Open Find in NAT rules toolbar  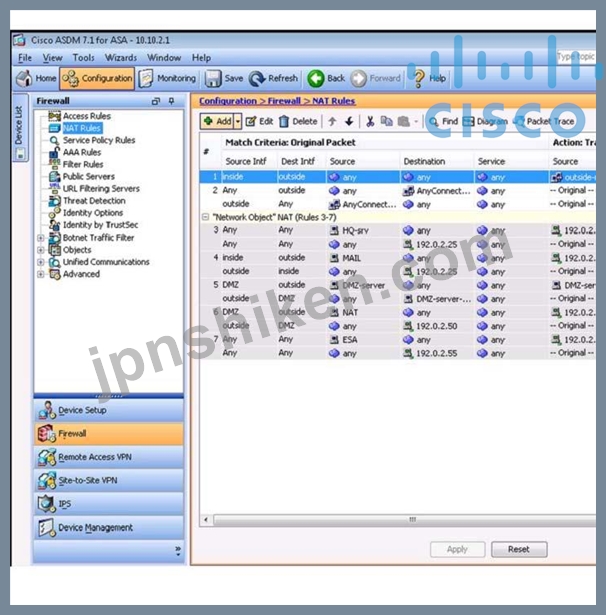443,121
